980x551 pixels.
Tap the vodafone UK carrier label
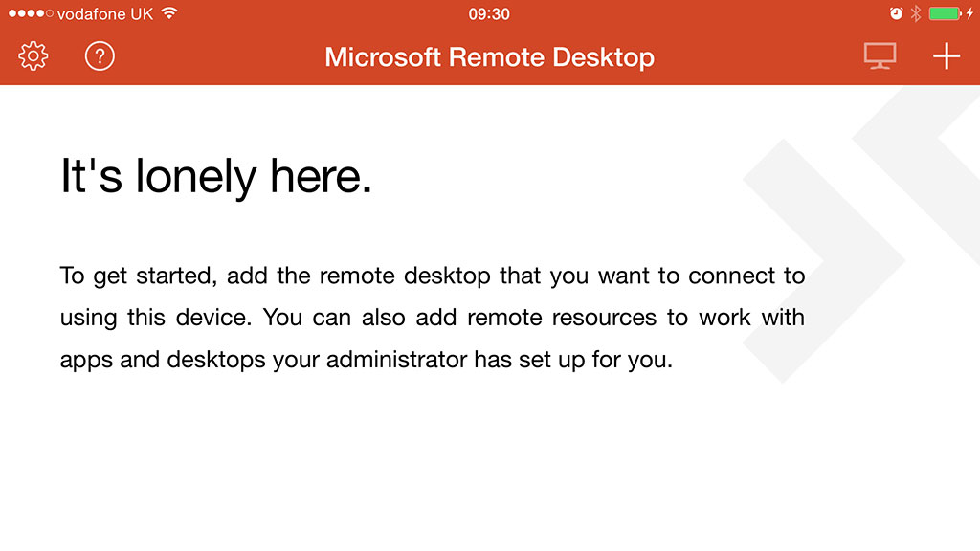105,13
